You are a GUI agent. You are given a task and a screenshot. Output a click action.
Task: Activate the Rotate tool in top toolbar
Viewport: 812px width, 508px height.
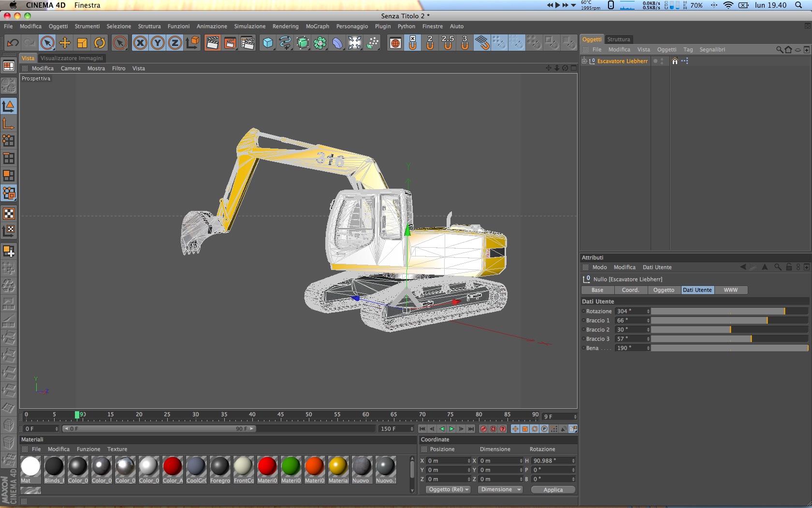(100, 43)
